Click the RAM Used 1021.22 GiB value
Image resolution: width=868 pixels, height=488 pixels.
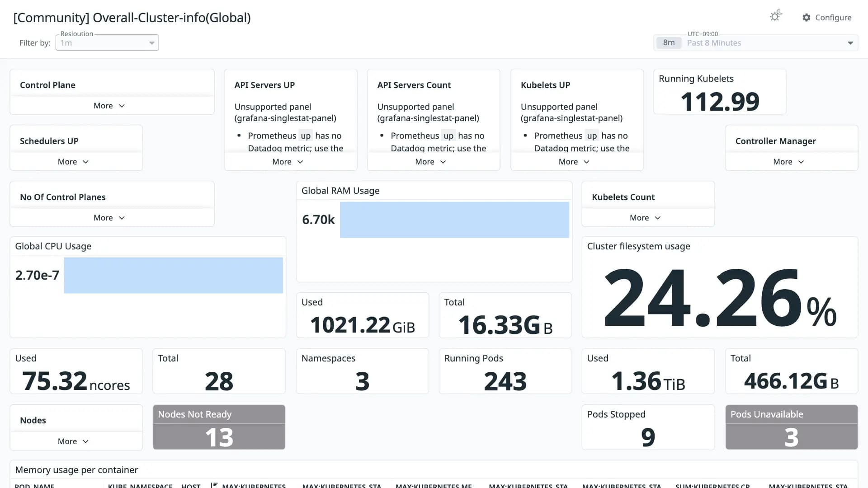point(362,325)
